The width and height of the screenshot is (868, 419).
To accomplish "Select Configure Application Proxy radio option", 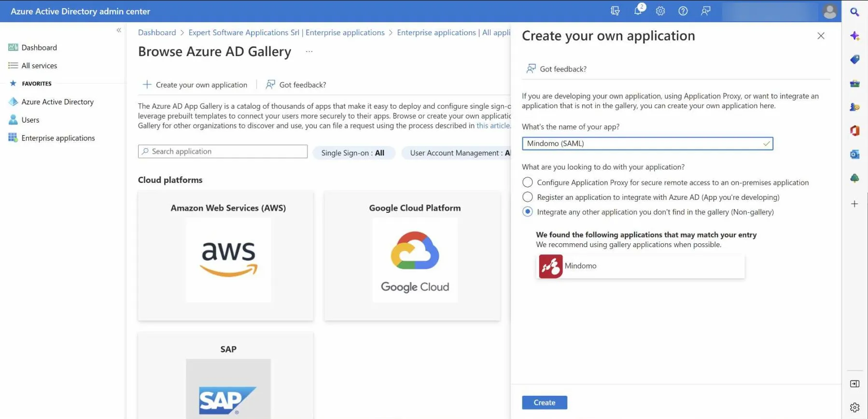I will pyautogui.click(x=528, y=182).
